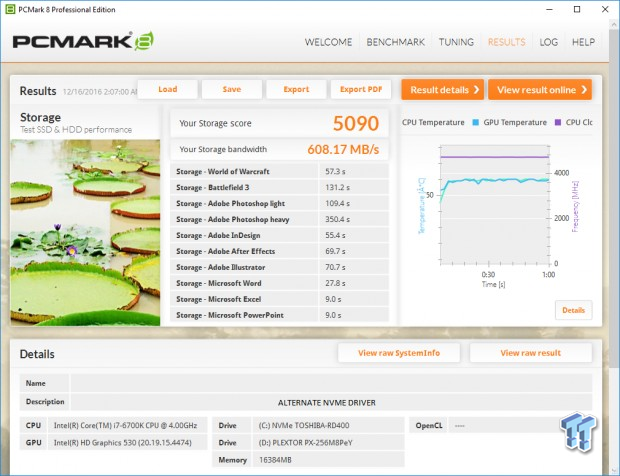Open the LOG tab

tap(548, 42)
